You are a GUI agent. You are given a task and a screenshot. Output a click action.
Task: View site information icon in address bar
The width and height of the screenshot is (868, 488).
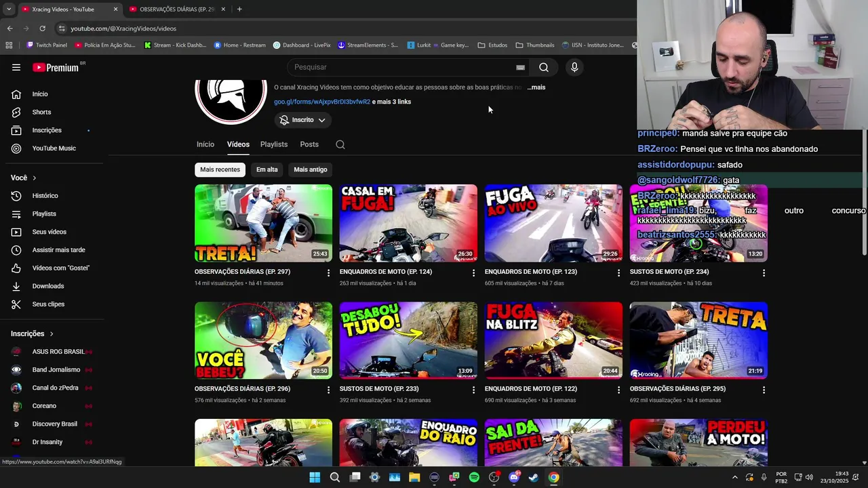[62, 28]
